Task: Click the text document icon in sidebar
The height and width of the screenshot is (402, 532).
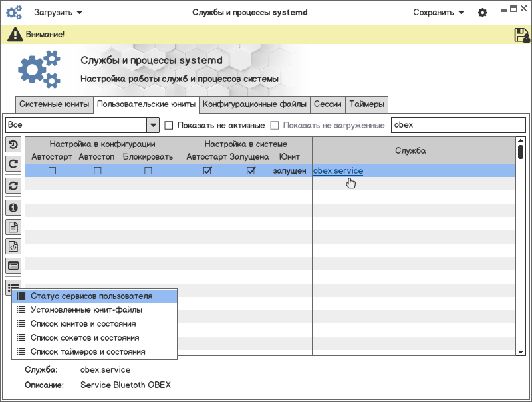Action: pos(13,227)
